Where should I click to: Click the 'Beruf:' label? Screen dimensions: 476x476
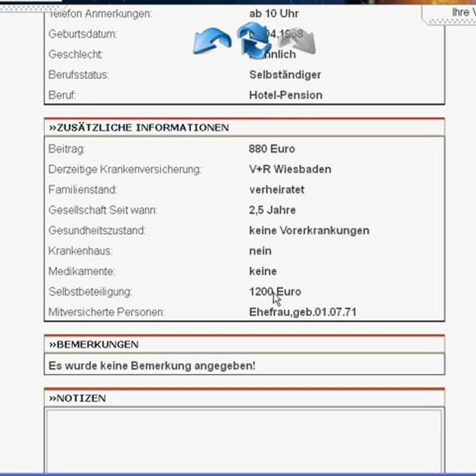61,95
